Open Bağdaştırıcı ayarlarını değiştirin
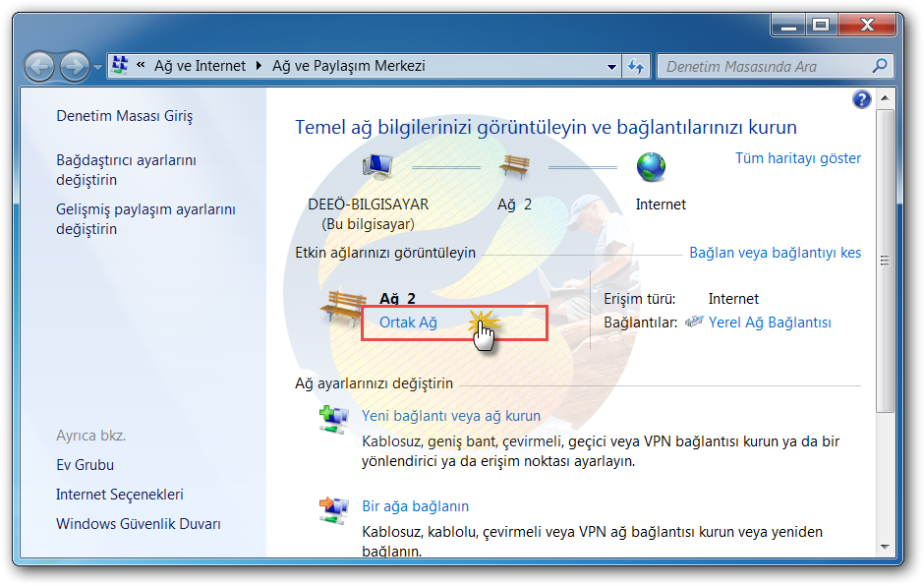The height and width of the screenshot is (586, 924). point(126,170)
